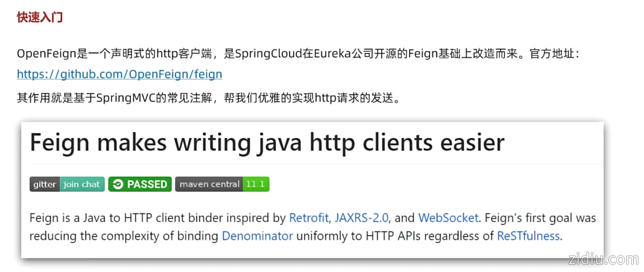Follow the WebSocket link
This screenshot has height=272, width=644.
point(449,217)
